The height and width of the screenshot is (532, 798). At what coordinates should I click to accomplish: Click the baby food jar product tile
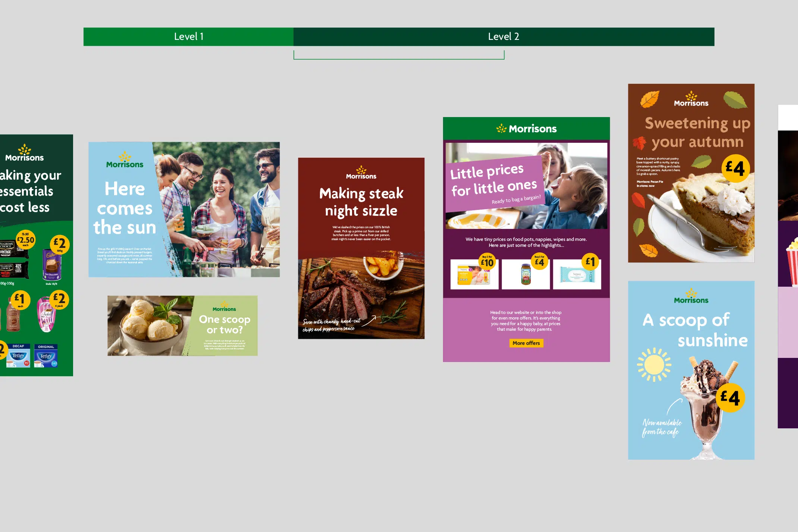pyautogui.click(x=525, y=274)
